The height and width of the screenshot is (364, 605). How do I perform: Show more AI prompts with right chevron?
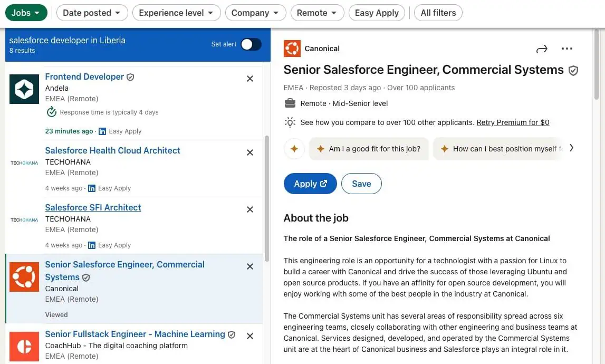coord(571,148)
